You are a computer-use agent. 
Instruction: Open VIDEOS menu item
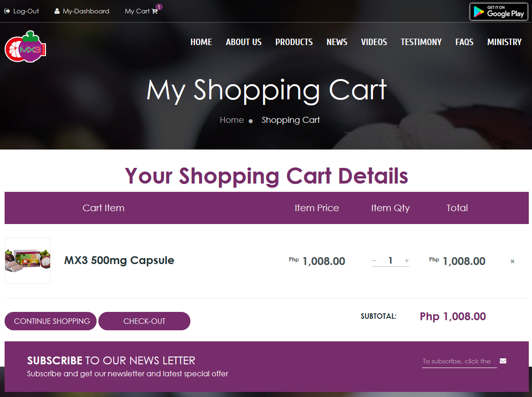tap(374, 42)
